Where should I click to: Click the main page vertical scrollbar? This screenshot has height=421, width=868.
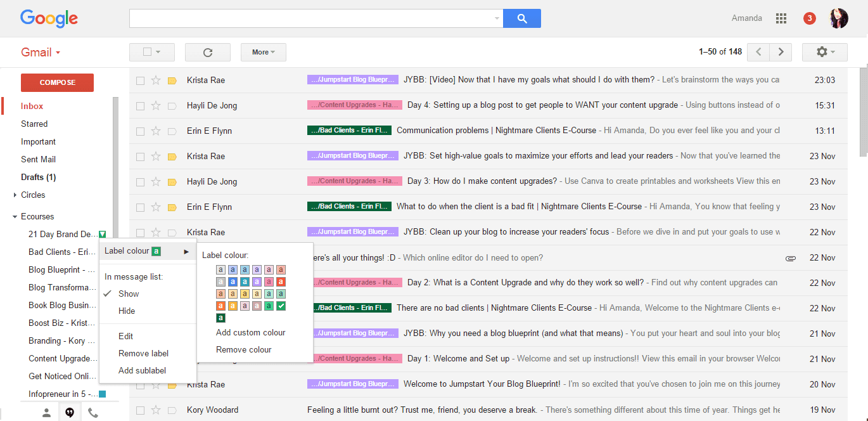pyautogui.click(x=864, y=111)
